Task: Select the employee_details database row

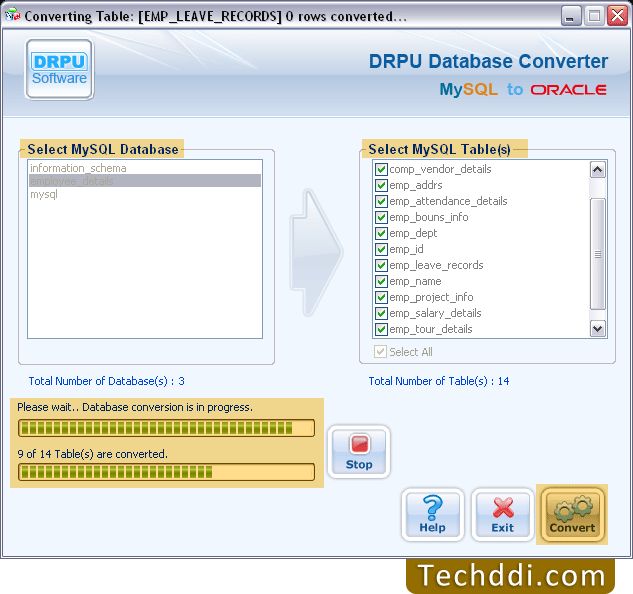Action: point(145,181)
